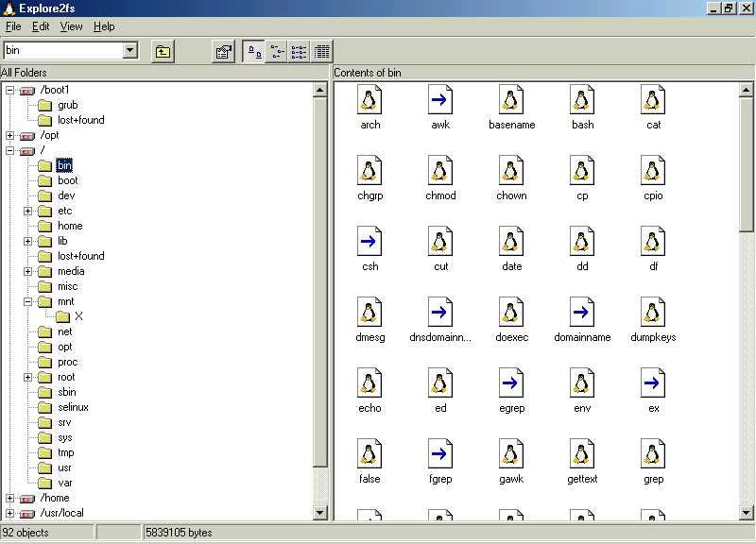Screen dimensions: 756x544
Task: Select the csh symlink icon
Action: pyautogui.click(x=369, y=242)
